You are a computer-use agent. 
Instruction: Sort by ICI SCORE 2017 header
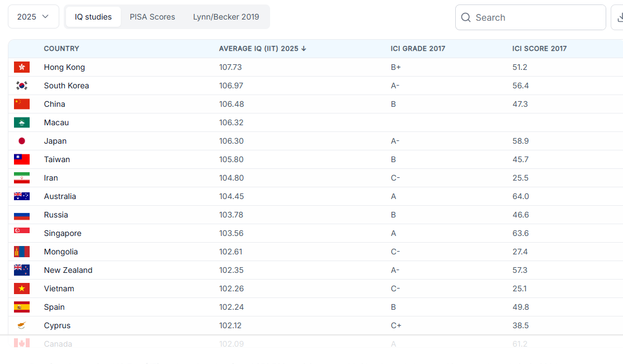pyautogui.click(x=540, y=49)
